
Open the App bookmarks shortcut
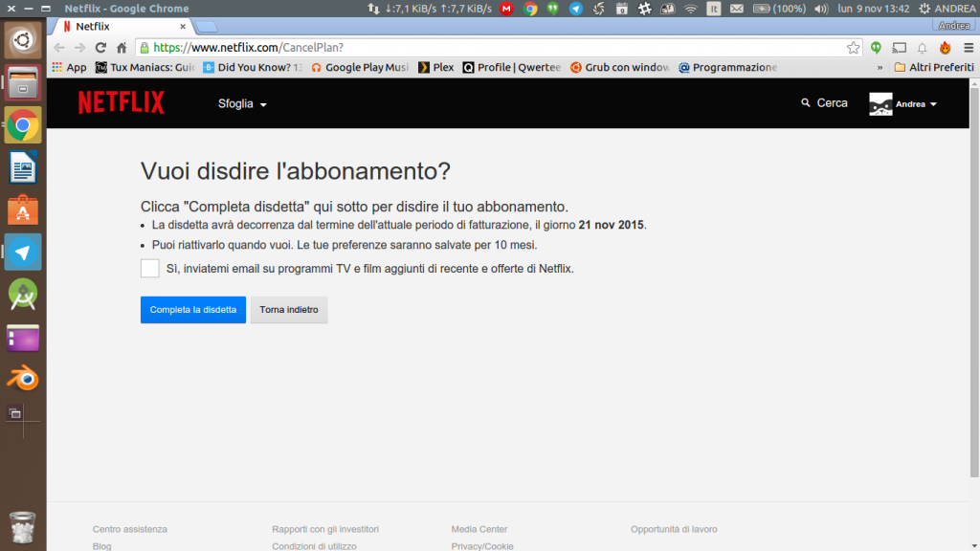tap(69, 68)
